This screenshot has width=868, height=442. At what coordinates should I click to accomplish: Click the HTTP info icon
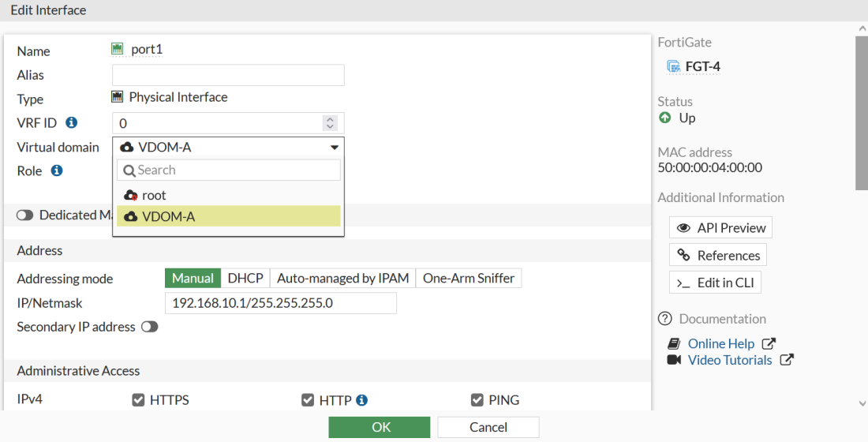[361, 400]
